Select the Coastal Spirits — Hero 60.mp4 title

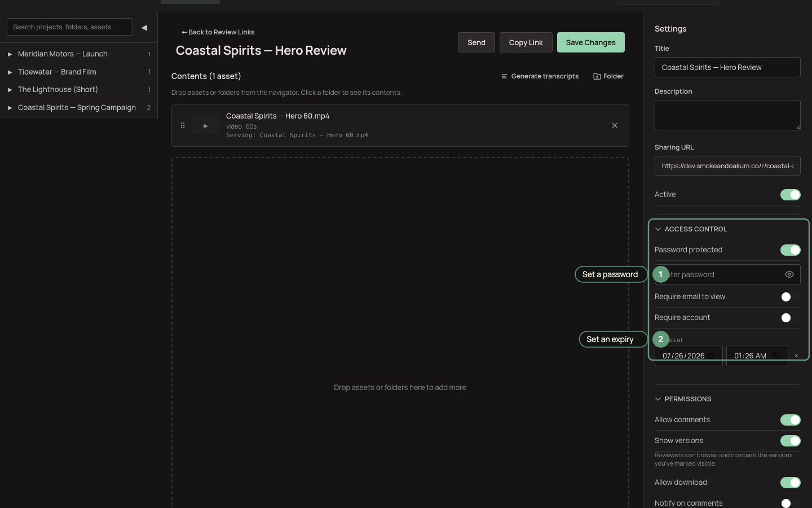[278, 116]
